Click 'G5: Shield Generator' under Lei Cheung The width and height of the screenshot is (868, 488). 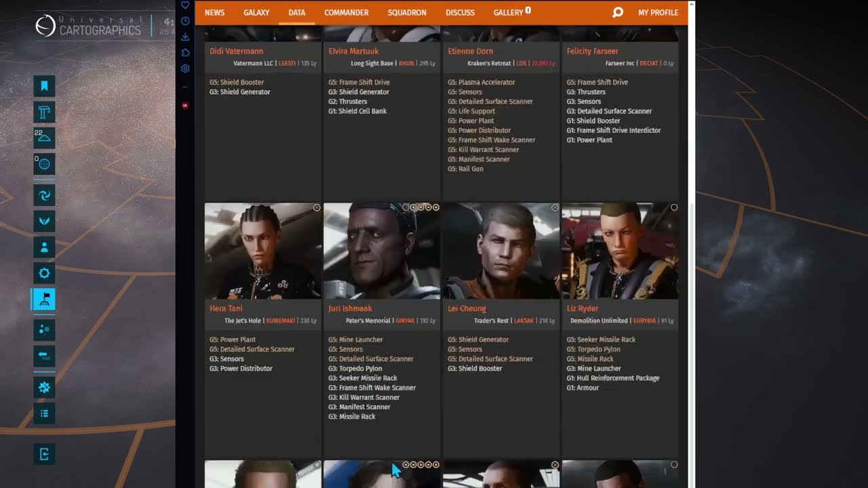(x=478, y=340)
